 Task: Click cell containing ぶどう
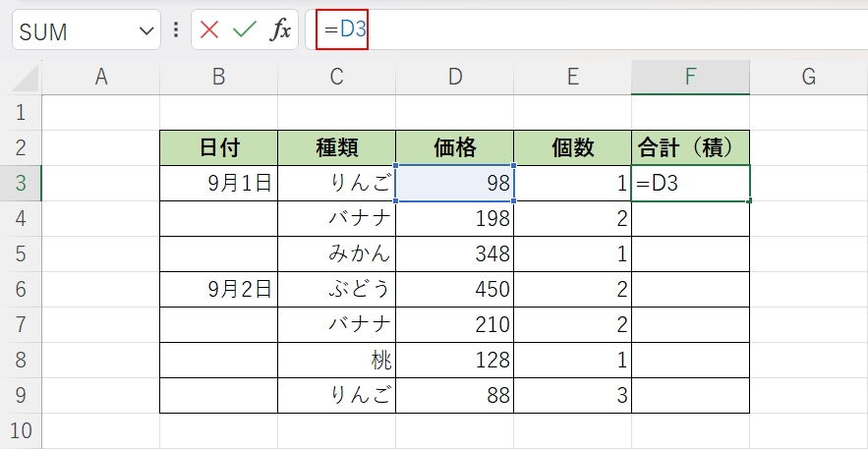(x=336, y=289)
